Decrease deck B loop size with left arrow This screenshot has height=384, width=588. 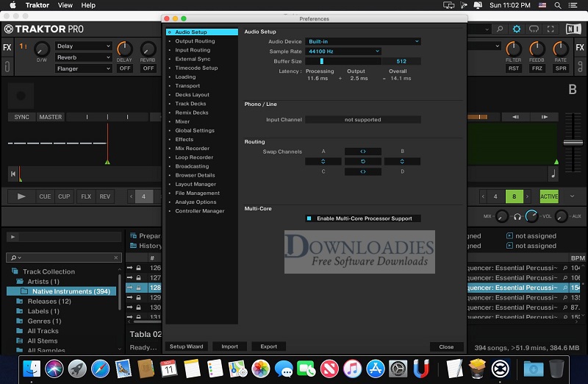[x=483, y=196]
